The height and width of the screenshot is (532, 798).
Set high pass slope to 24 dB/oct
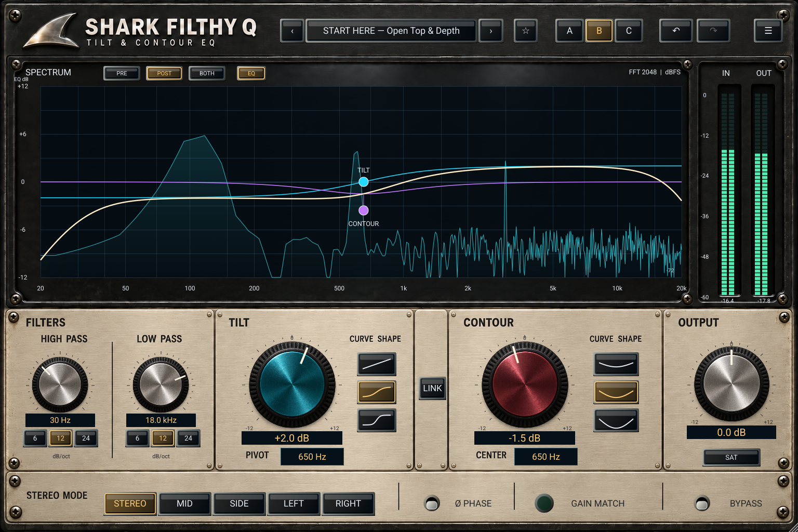86,438
